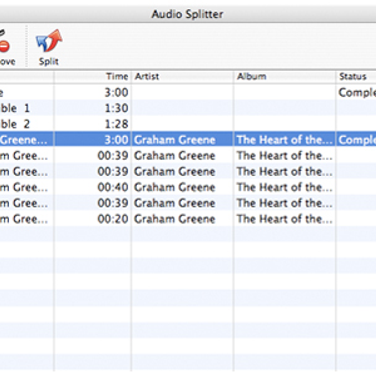Click the first row's status text

[357, 92]
